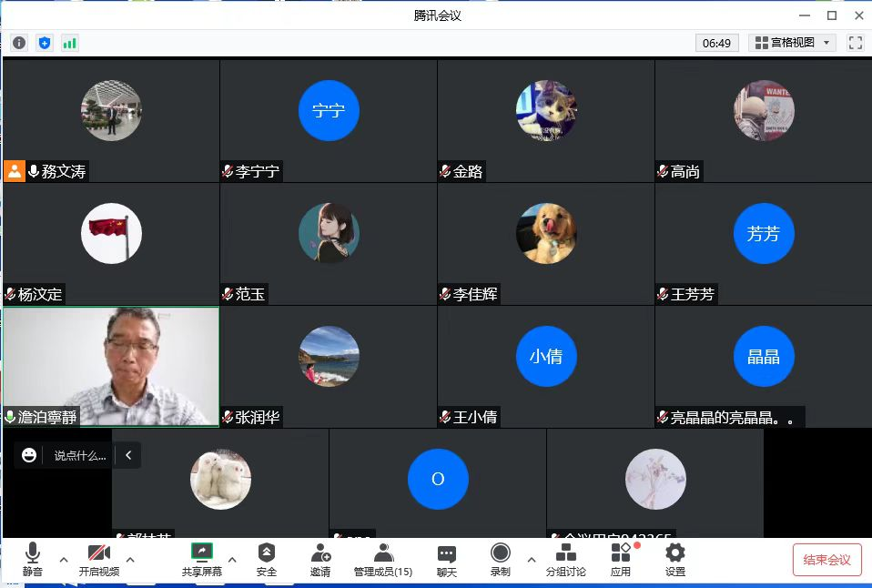
Task: Expand the 宫格视图 view layout dropdown
Action: [792, 43]
